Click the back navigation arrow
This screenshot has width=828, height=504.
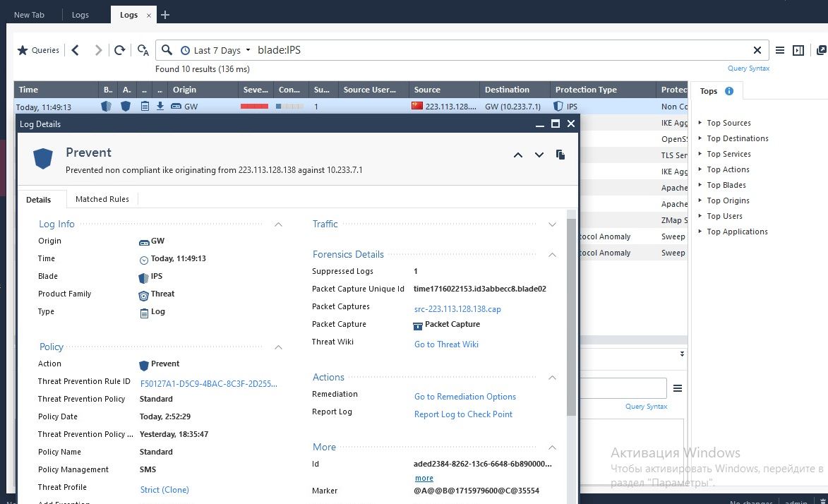click(76, 50)
